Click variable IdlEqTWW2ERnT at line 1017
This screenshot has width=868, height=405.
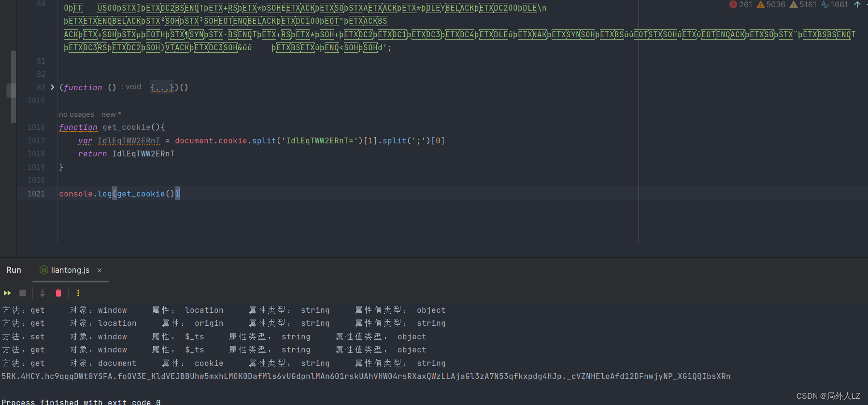coord(128,141)
